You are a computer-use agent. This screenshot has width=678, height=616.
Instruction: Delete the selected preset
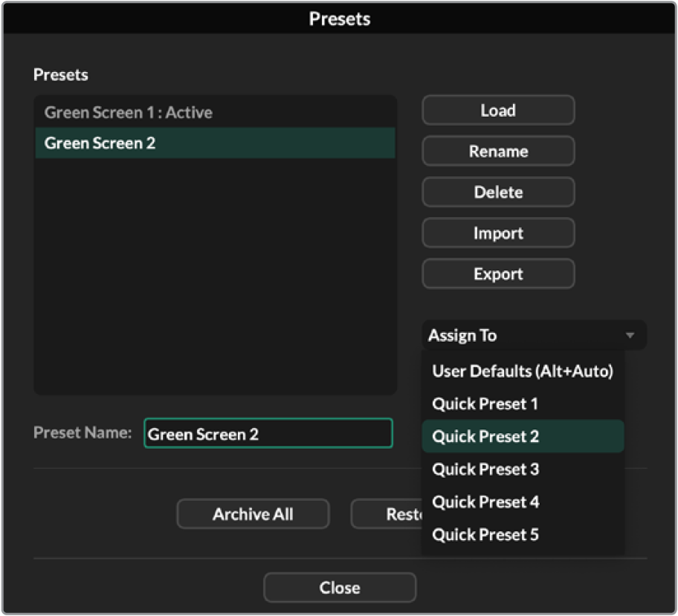tap(498, 192)
